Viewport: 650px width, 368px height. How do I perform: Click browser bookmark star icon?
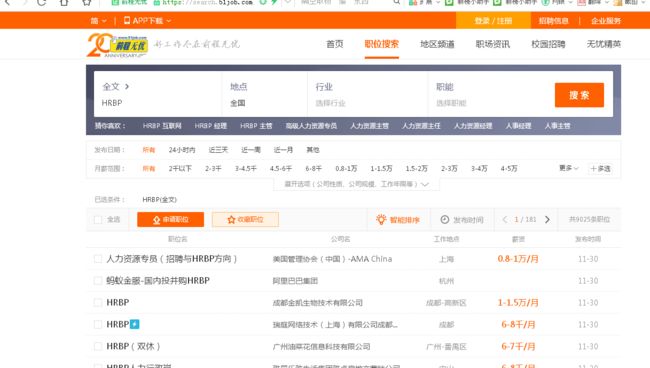pyautogui.click(x=87, y=2)
